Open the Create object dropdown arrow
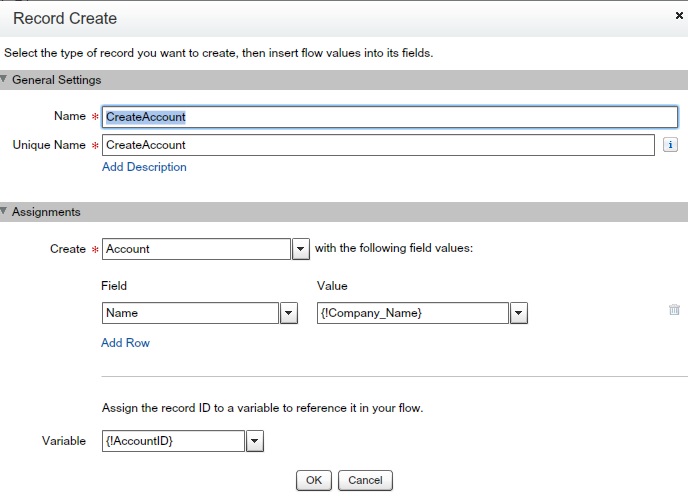 (x=300, y=249)
